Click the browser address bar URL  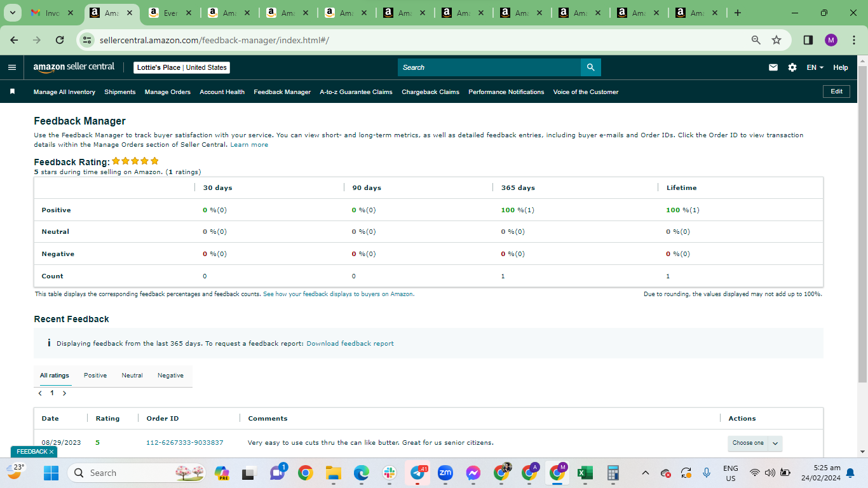coord(214,40)
